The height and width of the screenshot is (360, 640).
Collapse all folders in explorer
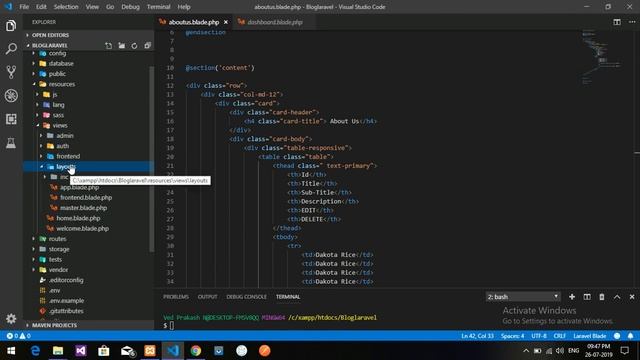coord(147,45)
